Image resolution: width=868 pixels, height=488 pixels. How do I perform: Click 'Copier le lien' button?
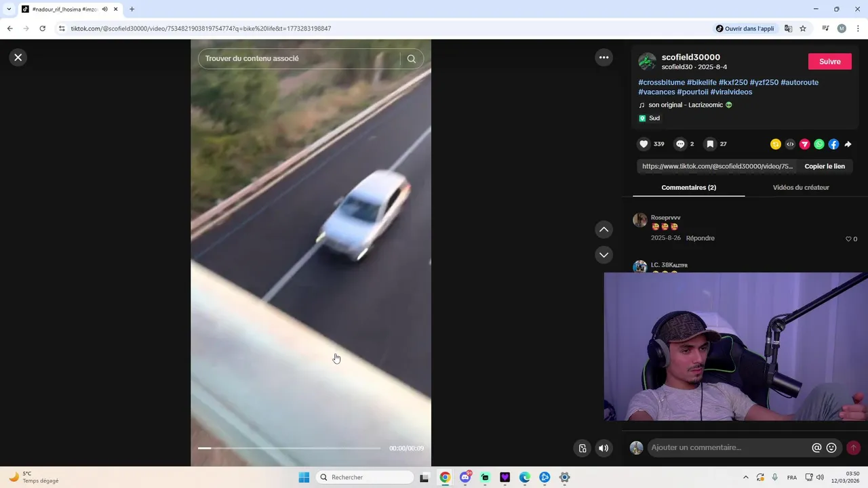click(825, 166)
